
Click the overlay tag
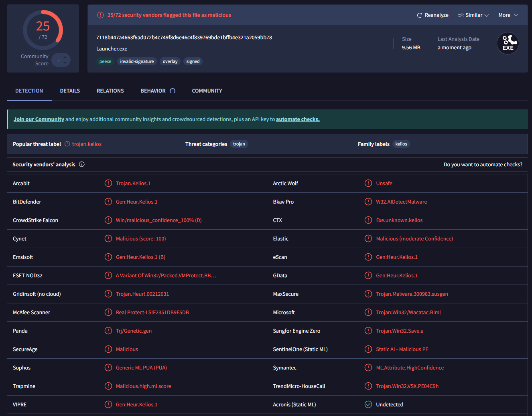170,61
